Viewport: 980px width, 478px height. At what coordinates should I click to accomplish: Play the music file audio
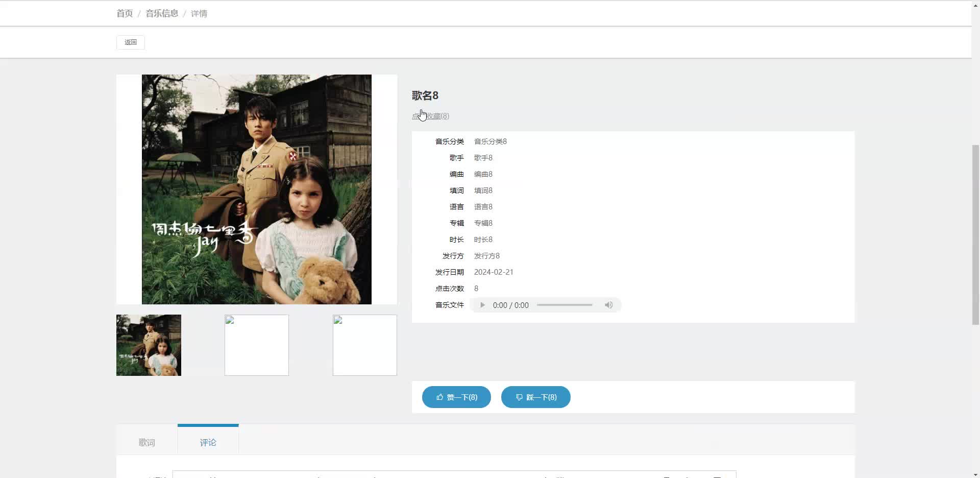click(482, 305)
